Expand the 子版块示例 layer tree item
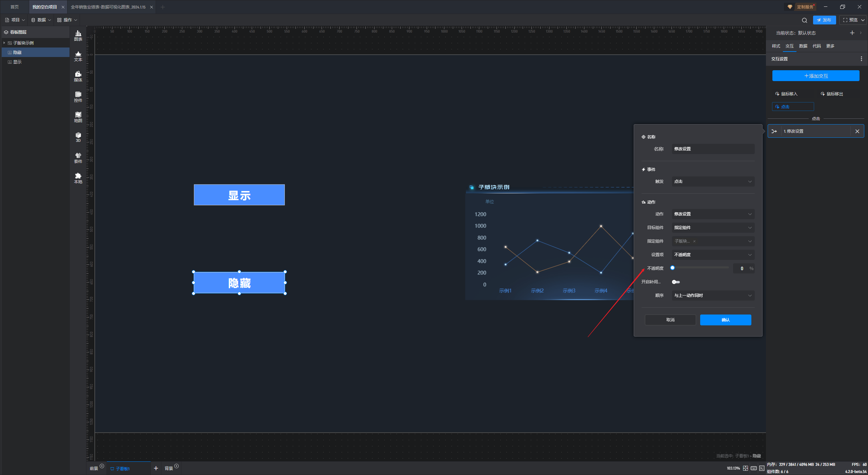 click(x=4, y=43)
